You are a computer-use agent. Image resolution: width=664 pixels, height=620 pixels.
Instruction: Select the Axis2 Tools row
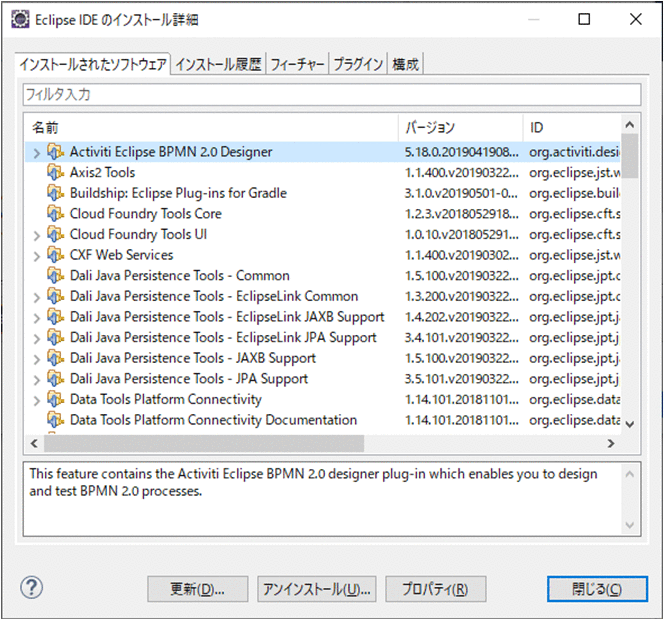click(323, 172)
